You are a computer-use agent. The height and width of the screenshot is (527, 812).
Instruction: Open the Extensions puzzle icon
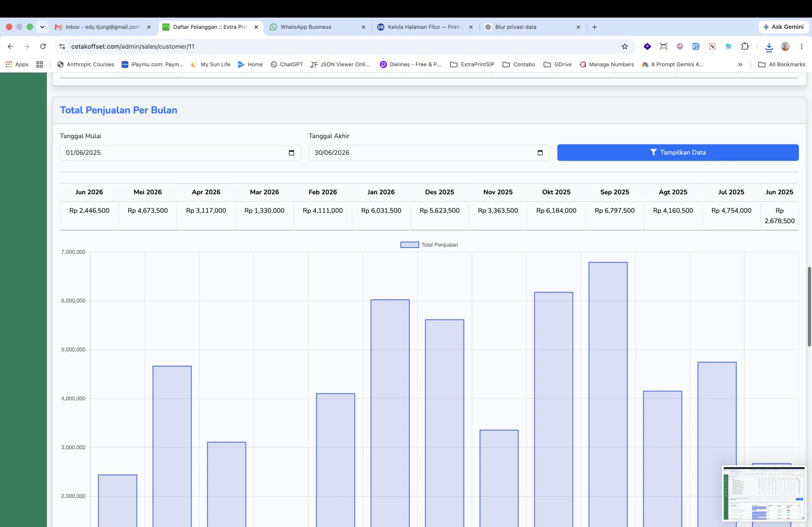coord(745,46)
